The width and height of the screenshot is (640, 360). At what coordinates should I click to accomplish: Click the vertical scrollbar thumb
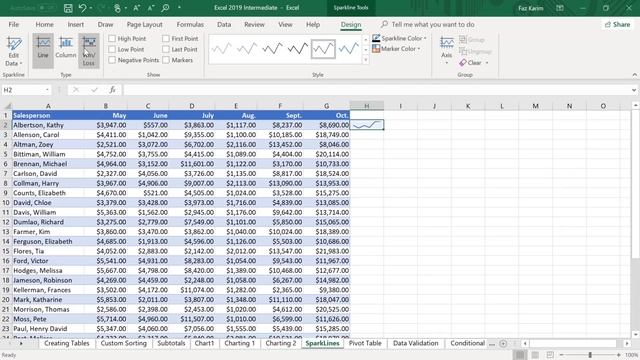[635, 184]
